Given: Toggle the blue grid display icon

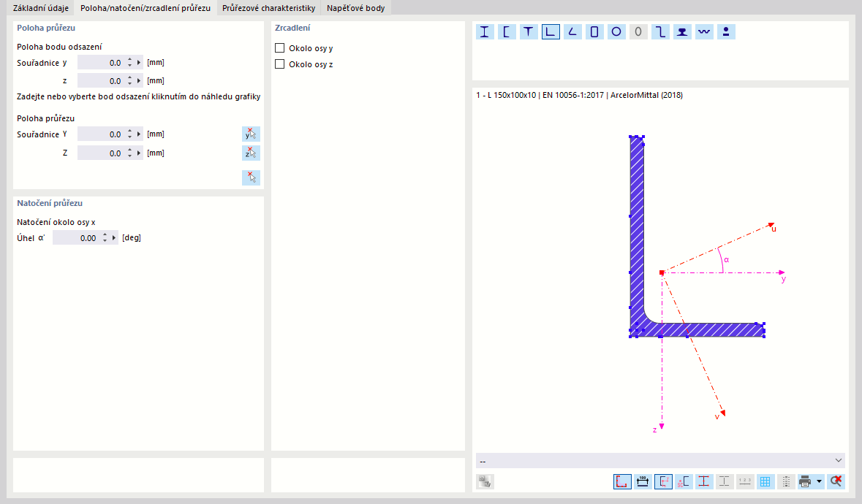Looking at the screenshot, I should [765, 481].
